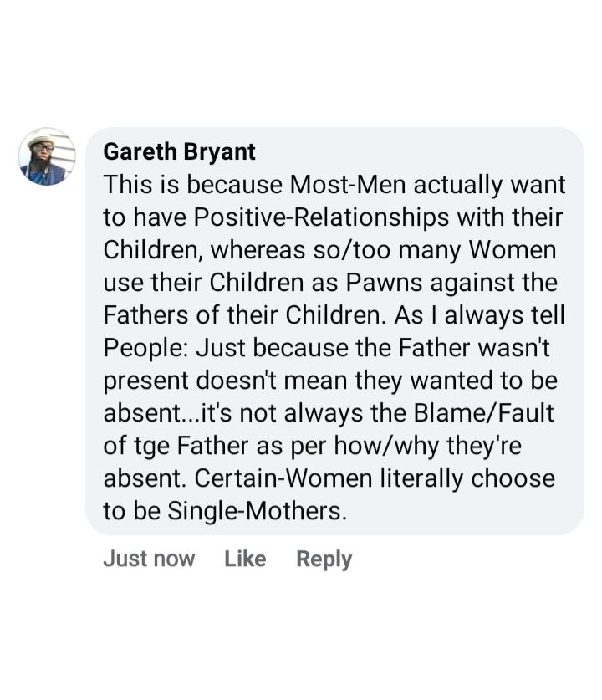Like Gareth Bryant's comment
This screenshot has height=700, width=602.
pyautogui.click(x=245, y=559)
